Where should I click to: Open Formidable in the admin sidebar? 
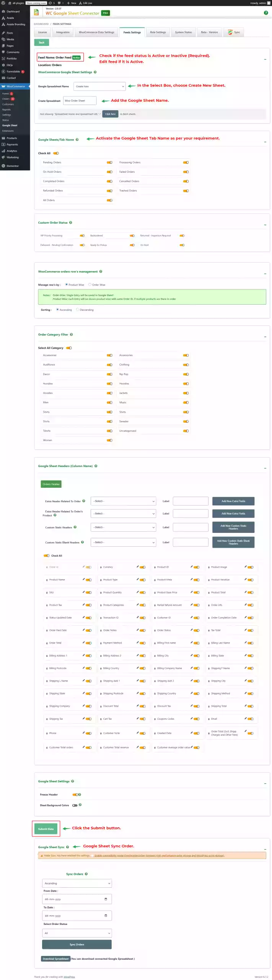pos(13,72)
